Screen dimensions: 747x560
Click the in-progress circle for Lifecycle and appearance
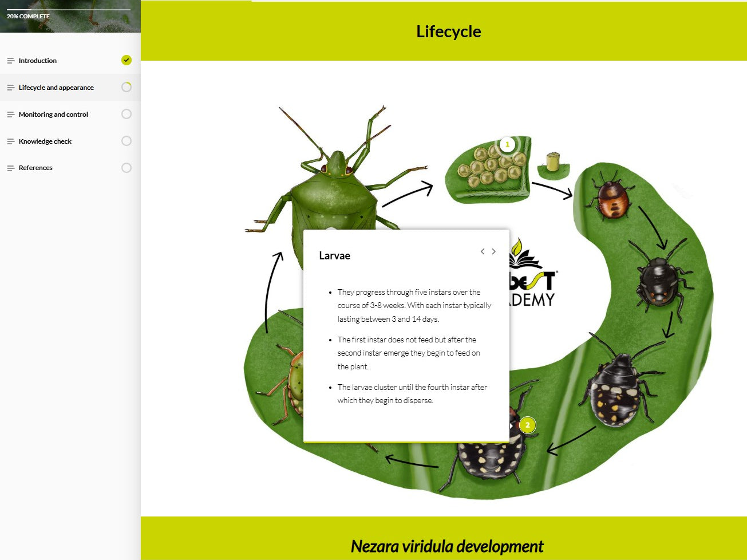point(127,87)
